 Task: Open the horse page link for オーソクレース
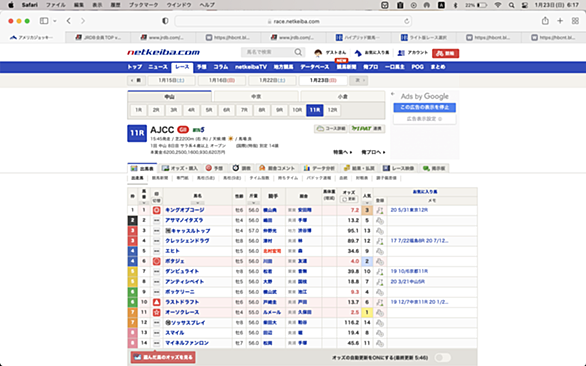click(182, 313)
